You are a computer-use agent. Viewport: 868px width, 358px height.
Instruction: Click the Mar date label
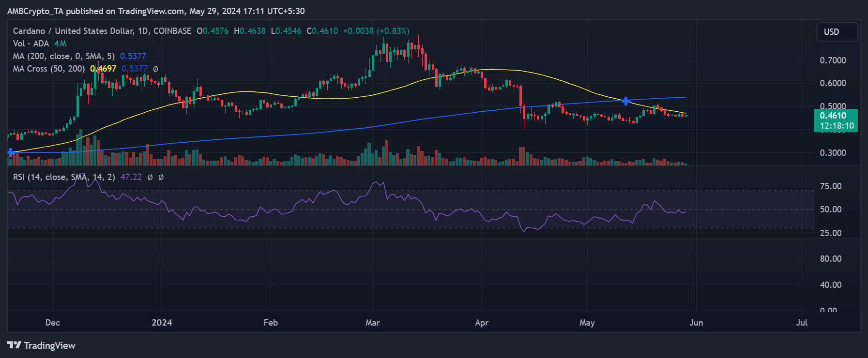pyautogui.click(x=373, y=323)
